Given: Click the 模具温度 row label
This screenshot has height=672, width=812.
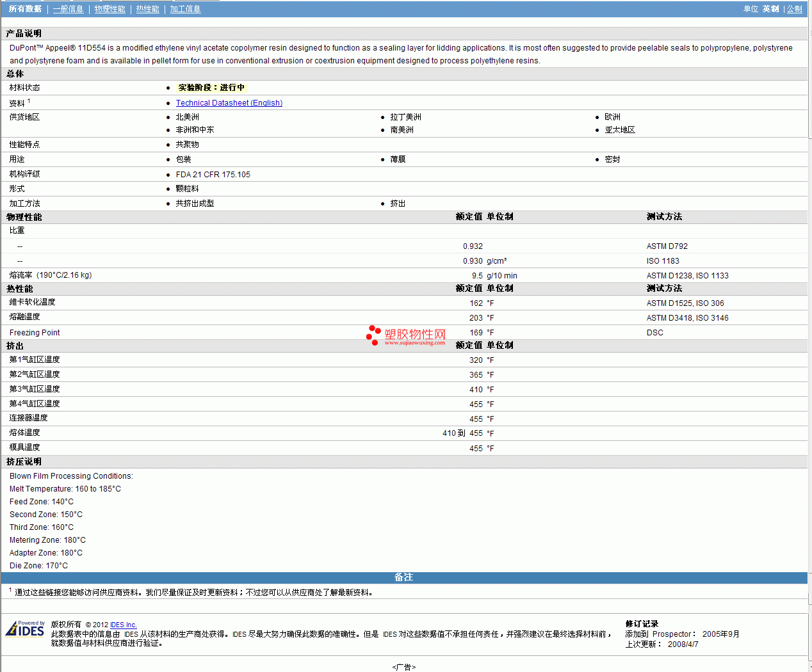Looking at the screenshot, I should [x=25, y=447].
